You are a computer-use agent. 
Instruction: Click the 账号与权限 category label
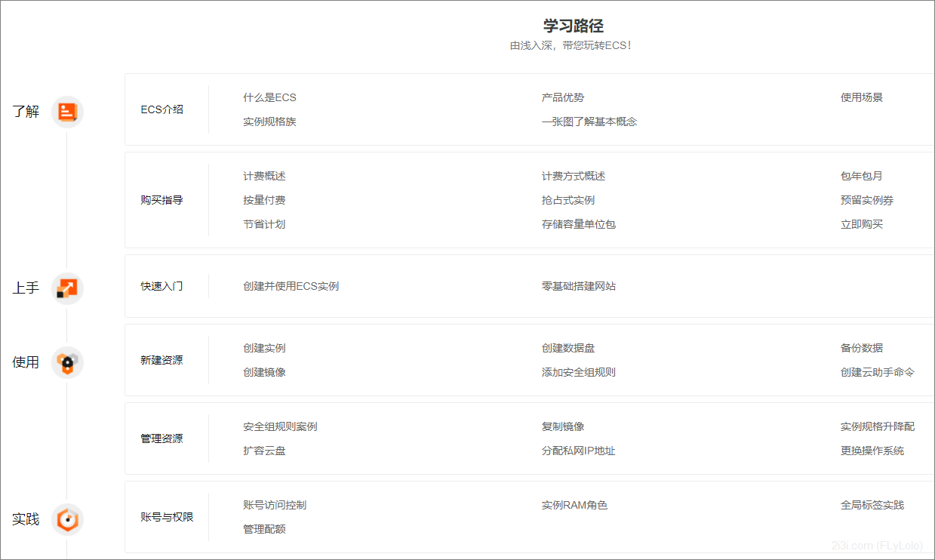point(167,517)
